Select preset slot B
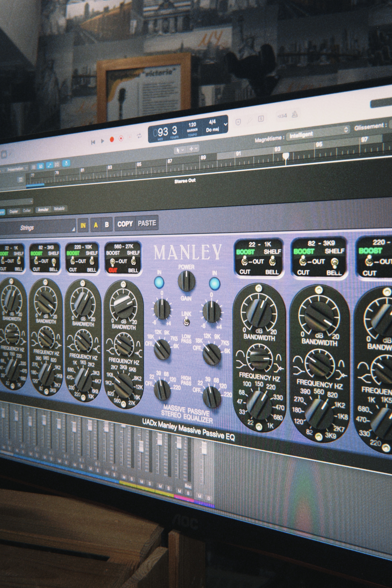 pos(107,224)
